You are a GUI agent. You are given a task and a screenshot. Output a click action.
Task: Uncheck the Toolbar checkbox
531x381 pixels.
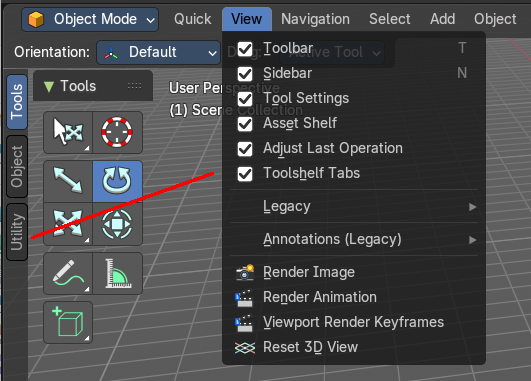click(245, 49)
